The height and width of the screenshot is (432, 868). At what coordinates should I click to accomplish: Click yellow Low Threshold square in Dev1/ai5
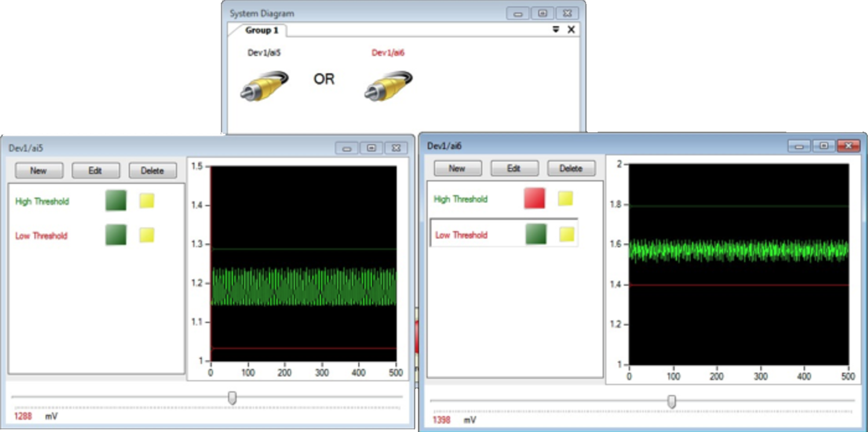147,235
